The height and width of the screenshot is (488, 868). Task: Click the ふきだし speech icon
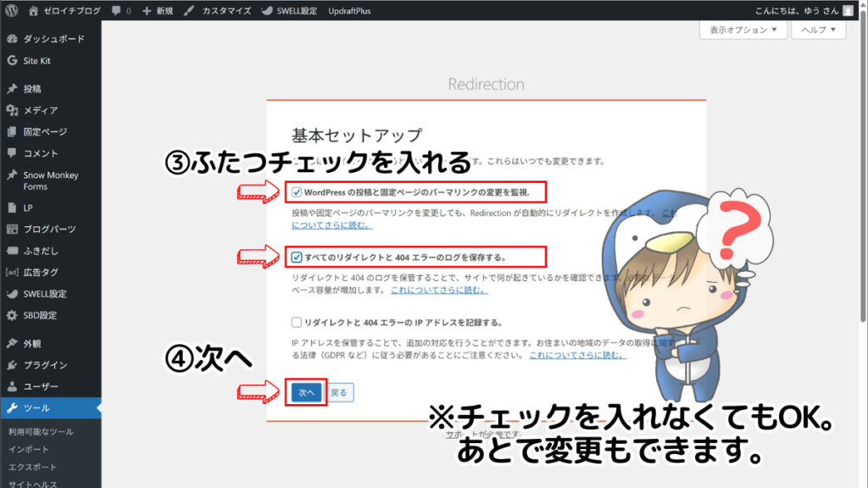[x=12, y=251]
